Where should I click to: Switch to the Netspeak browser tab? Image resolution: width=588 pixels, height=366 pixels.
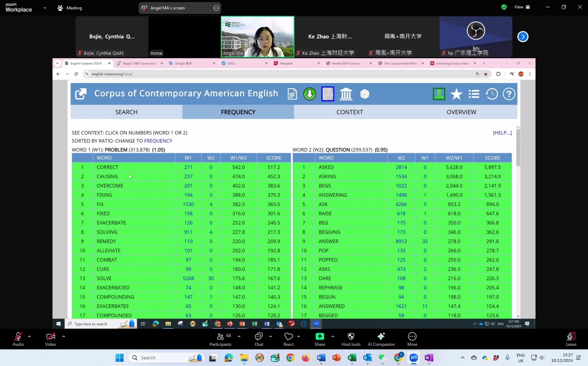pyautogui.click(x=297, y=63)
